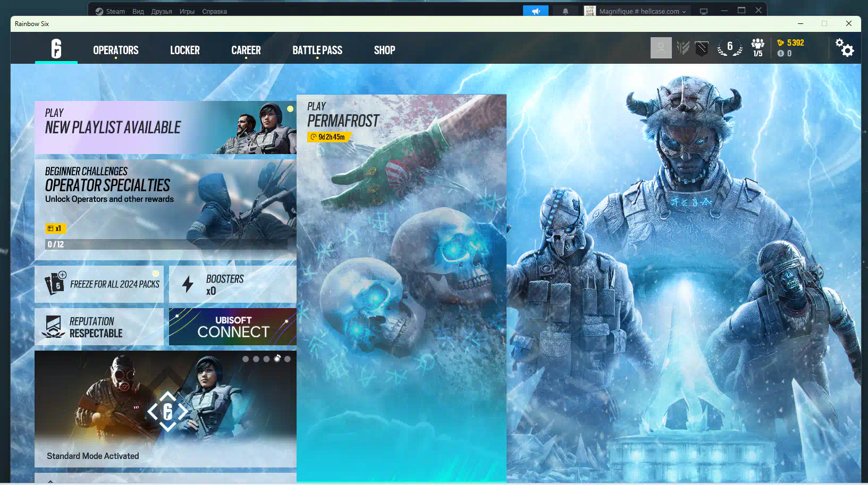Select the fifth carousel dot
868x485 pixels.
pyautogui.click(x=288, y=359)
